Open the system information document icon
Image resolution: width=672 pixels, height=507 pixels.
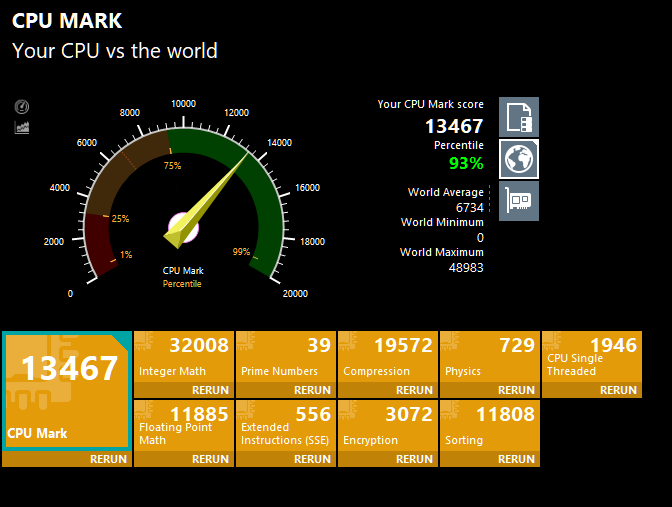519,117
